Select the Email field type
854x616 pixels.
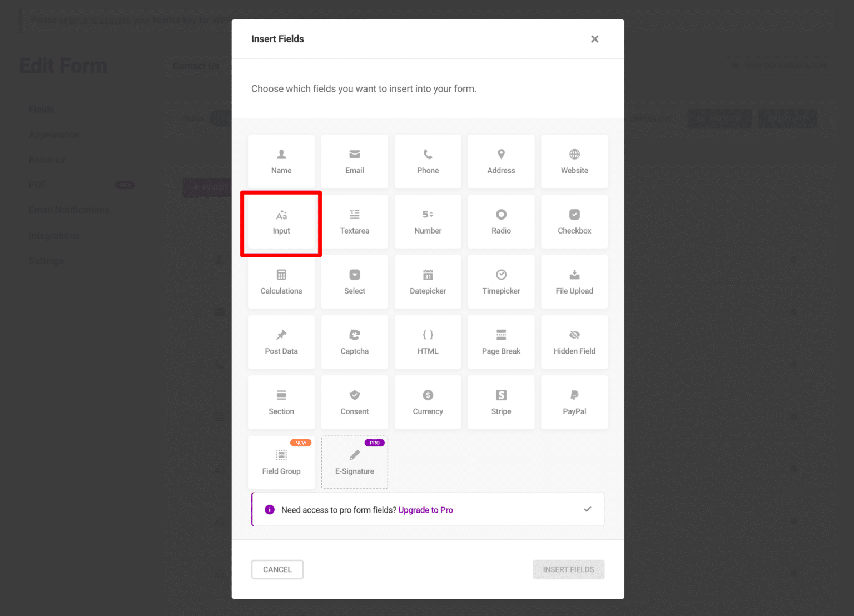354,161
